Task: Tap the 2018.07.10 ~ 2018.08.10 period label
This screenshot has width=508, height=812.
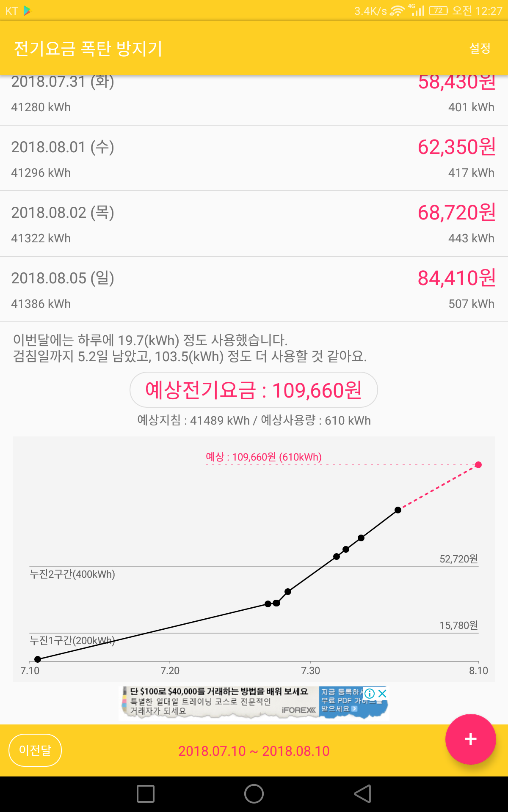Action: 254,751
